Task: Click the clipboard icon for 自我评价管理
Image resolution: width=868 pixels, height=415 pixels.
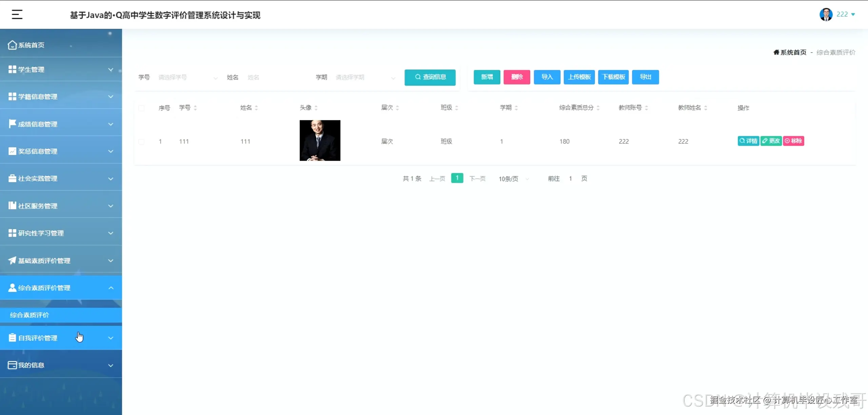Action: tap(12, 338)
